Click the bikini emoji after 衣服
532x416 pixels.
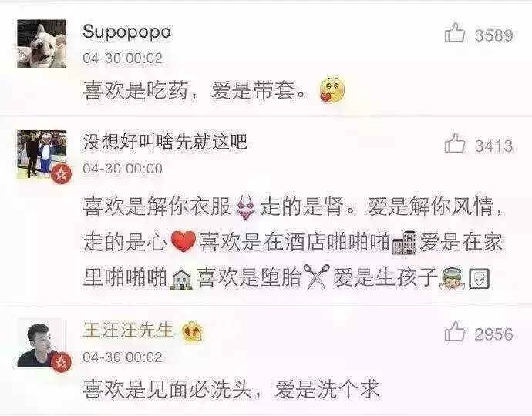tap(246, 206)
